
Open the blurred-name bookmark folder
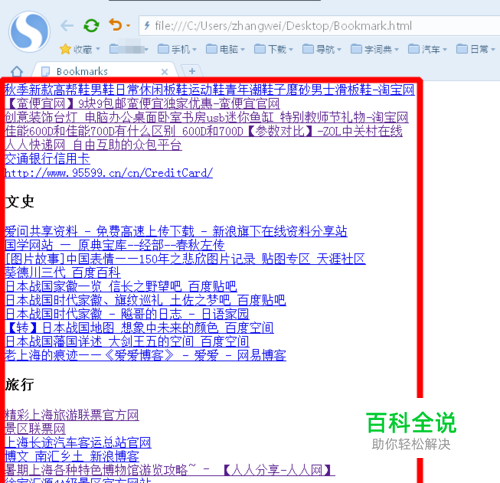pyautogui.click(x=129, y=49)
